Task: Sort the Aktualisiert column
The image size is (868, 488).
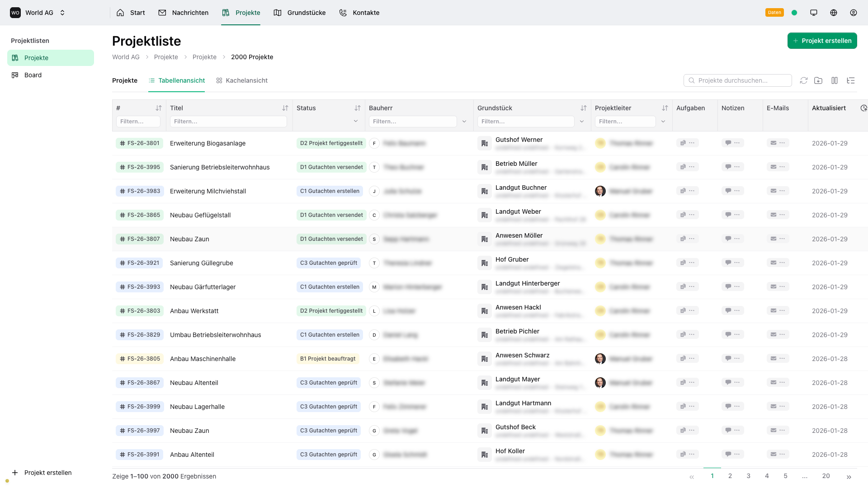Action: click(x=864, y=108)
